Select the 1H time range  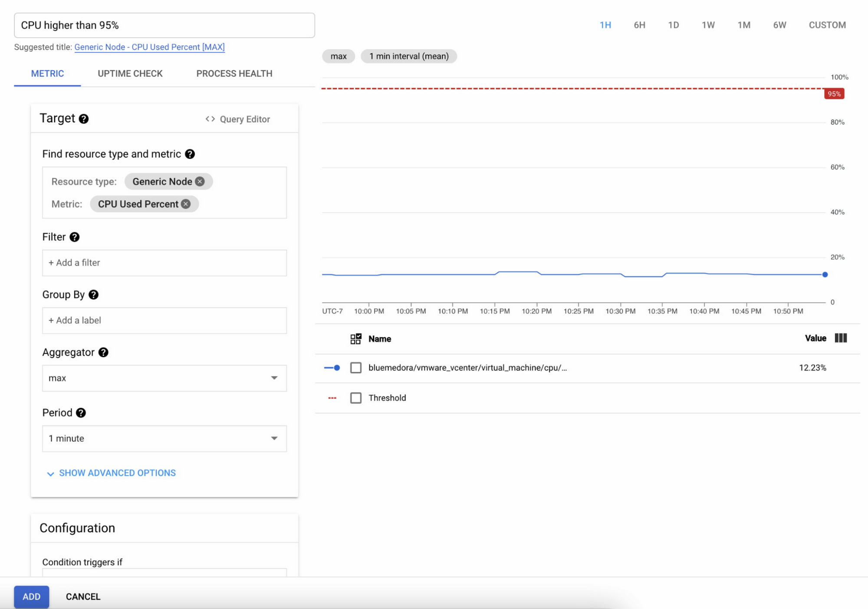tap(605, 25)
